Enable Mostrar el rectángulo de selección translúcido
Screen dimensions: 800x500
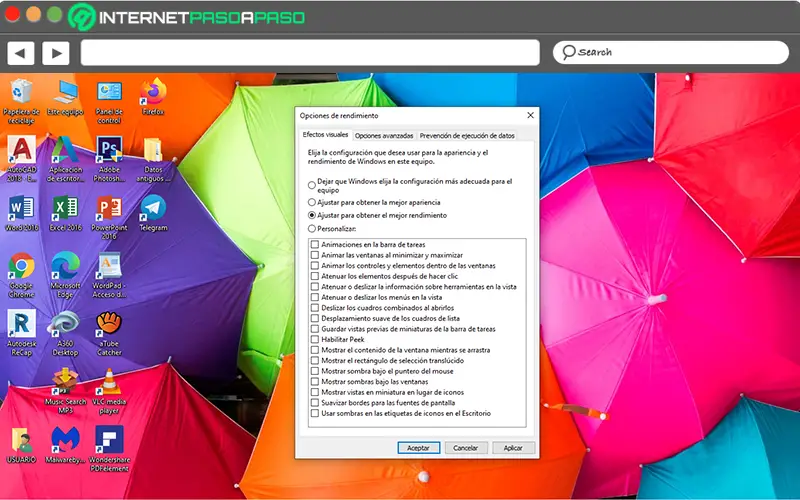[x=315, y=360]
